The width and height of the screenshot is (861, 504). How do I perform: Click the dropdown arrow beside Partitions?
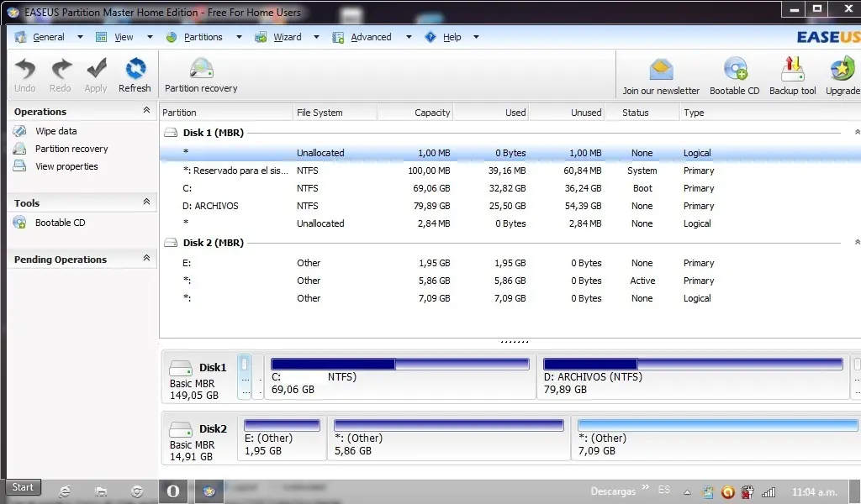(x=239, y=37)
